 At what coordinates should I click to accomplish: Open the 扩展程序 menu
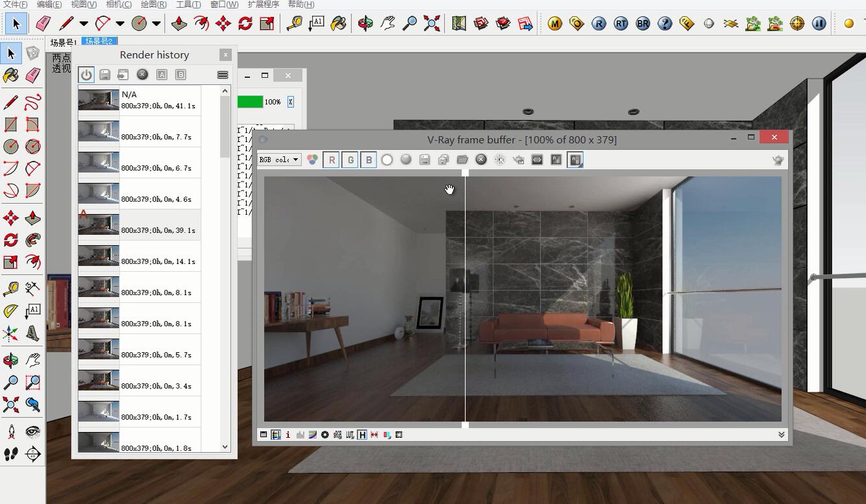pos(264,5)
